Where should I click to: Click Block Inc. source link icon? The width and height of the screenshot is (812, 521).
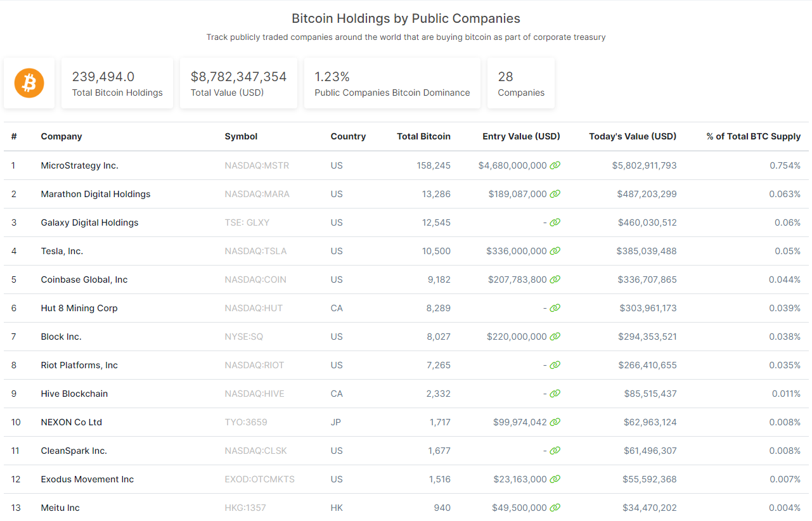click(555, 337)
